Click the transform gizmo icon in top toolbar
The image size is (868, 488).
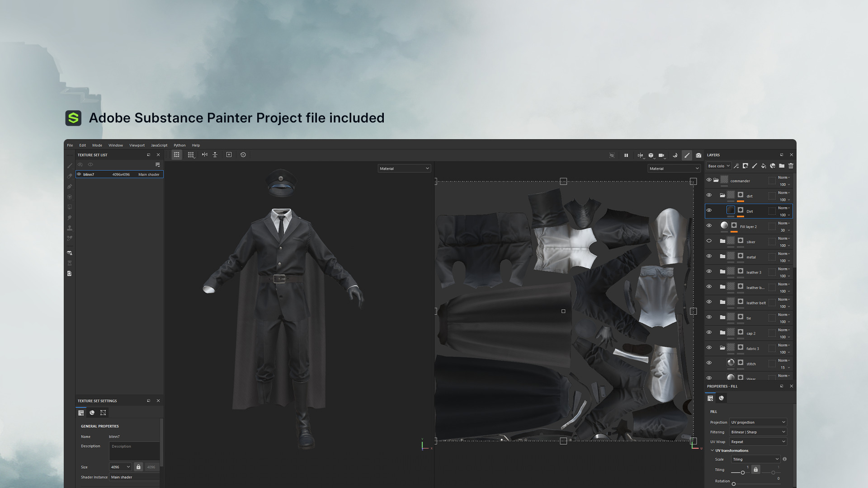(177, 155)
